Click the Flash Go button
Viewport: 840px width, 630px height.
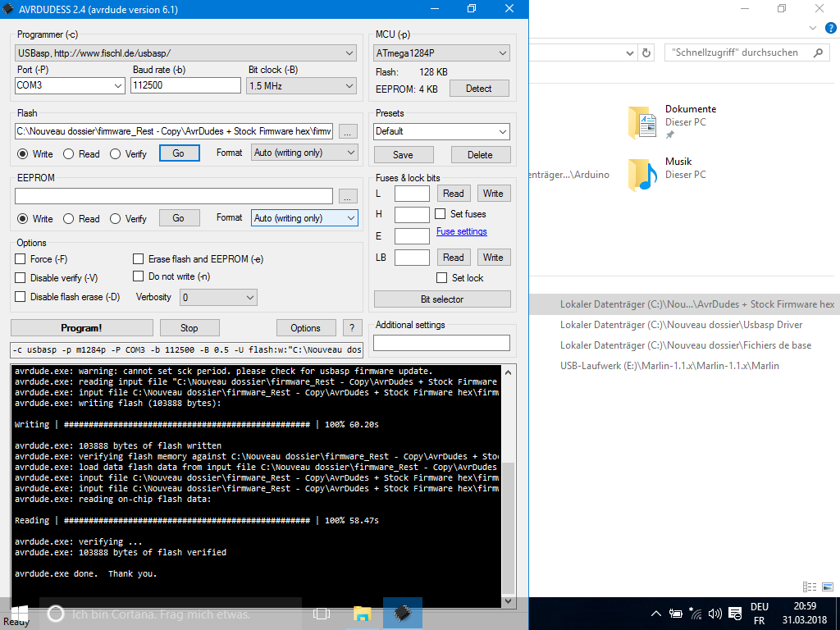pos(179,153)
